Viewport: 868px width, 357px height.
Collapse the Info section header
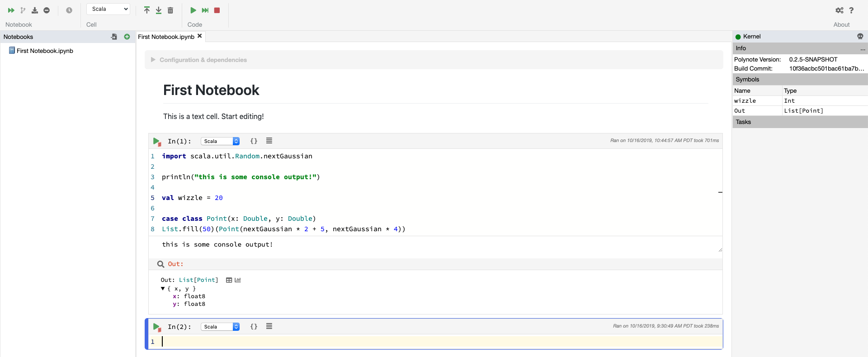[800, 48]
